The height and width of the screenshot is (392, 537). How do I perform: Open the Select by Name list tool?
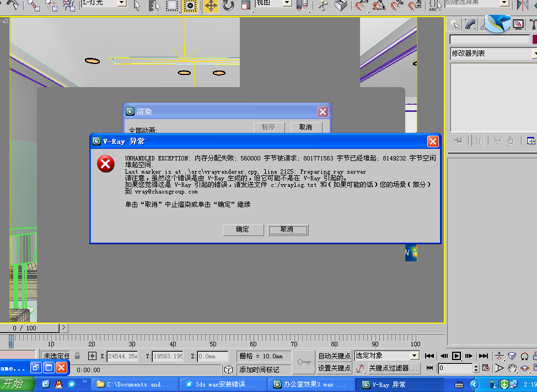click(154, 5)
